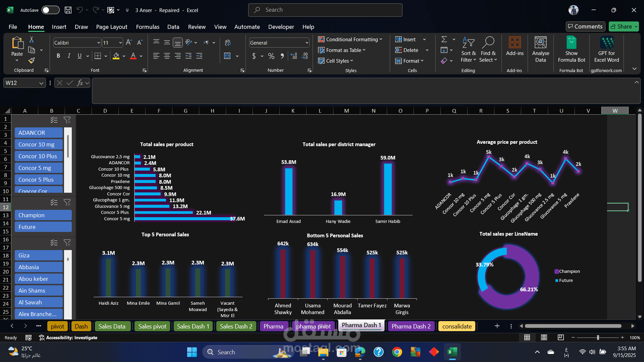The width and height of the screenshot is (644, 362).
Task: Toggle the Champion slicer item
Action: coord(43,215)
